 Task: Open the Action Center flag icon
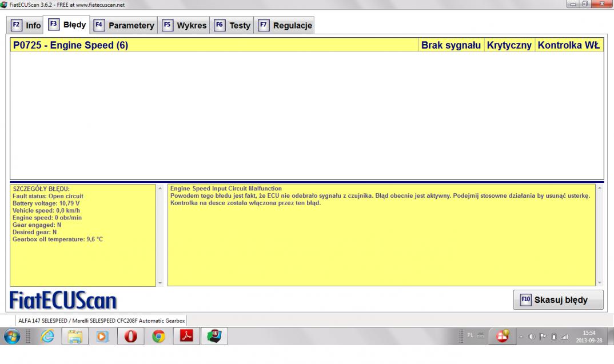(543, 336)
